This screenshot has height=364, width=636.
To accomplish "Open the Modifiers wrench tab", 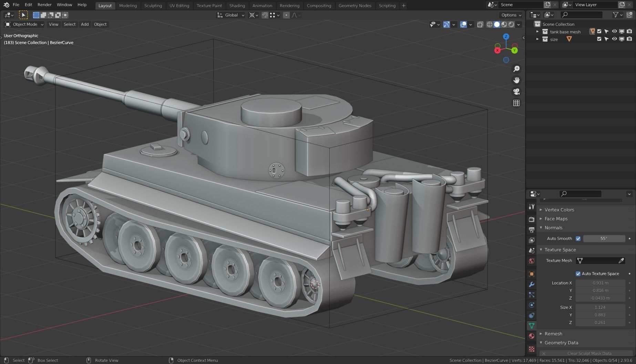I will point(532,284).
